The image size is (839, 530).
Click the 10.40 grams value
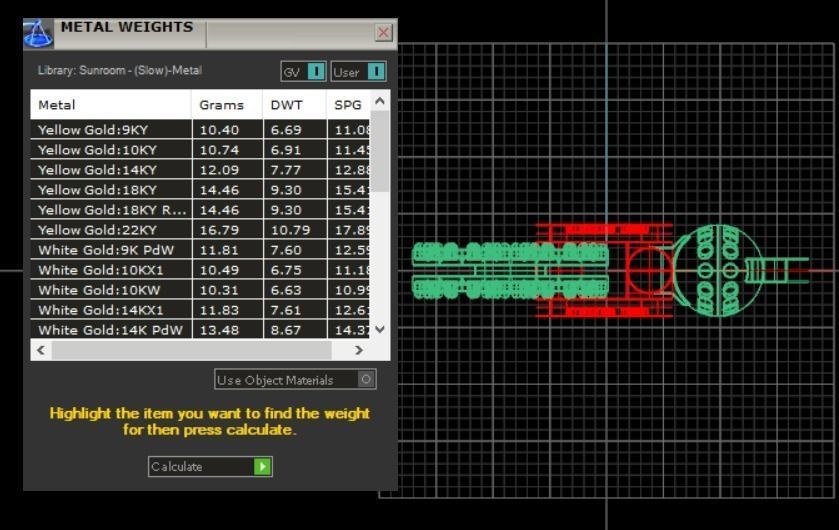[219, 130]
